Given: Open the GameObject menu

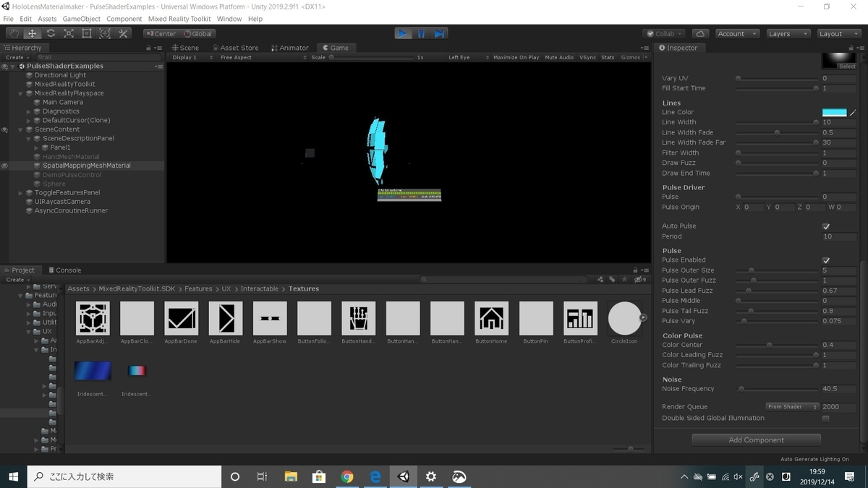Looking at the screenshot, I should pyautogui.click(x=81, y=19).
